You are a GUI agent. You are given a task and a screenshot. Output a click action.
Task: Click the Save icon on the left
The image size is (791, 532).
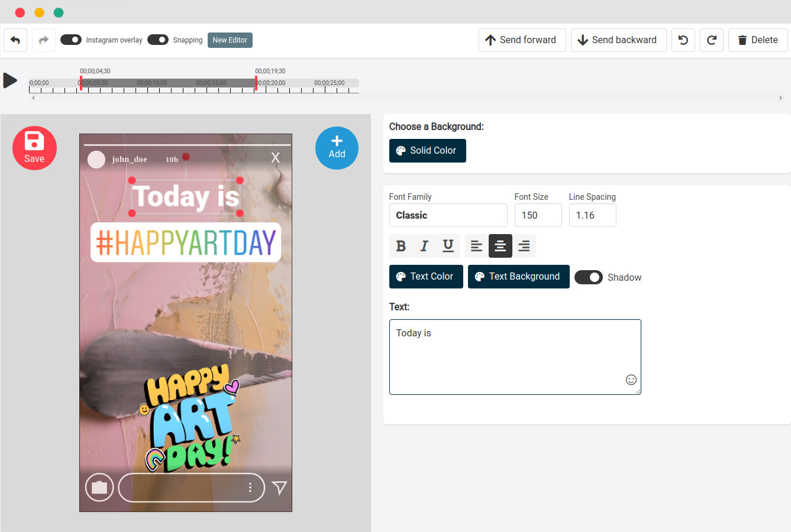(x=34, y=148)
